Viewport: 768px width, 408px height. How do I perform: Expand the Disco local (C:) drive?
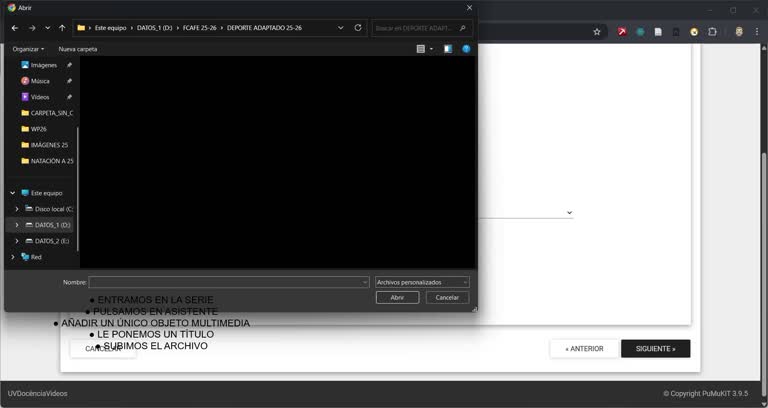[x=17, y=209]
